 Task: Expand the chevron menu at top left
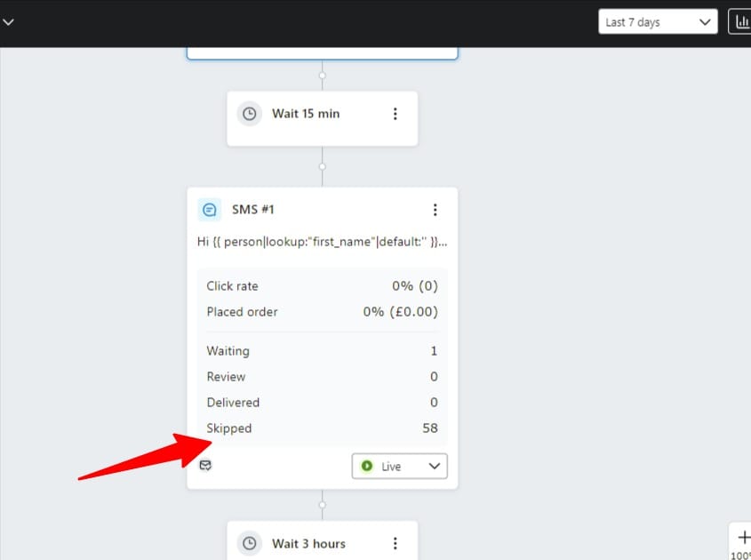tap(8, 22)
